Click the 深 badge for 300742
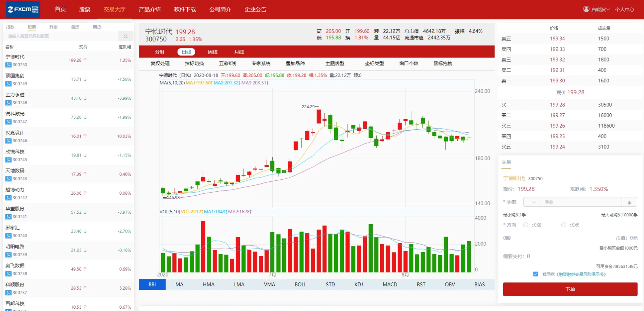The height and width of the screenshot is (311, 644). click(x=9, y=198)
